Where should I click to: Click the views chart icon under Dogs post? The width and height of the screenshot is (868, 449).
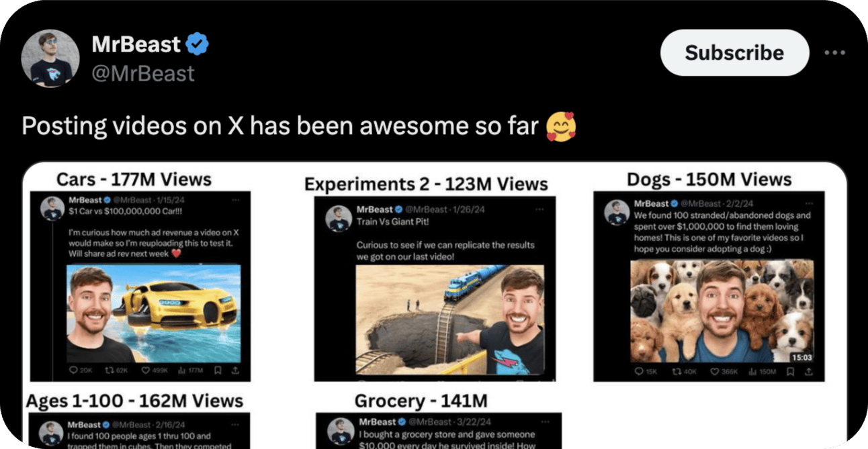click(752, 371)
